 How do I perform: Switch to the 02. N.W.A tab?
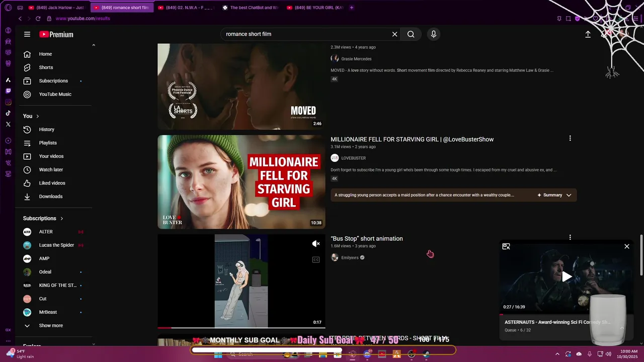(185, 8)
